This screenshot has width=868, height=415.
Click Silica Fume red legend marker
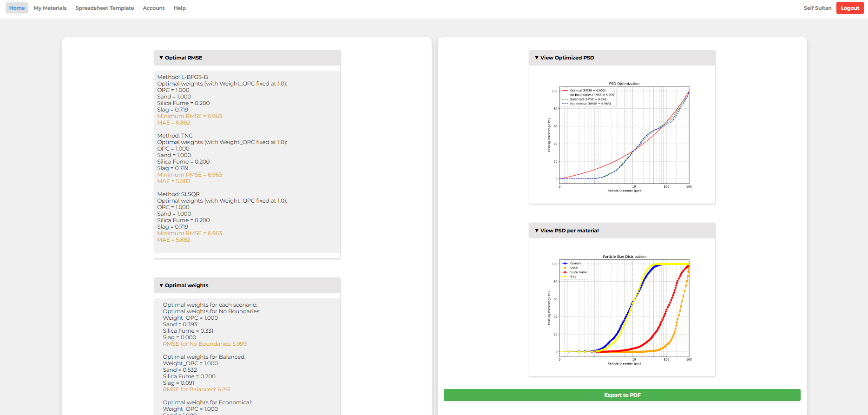pyautogui.click(x=565, y=272)
